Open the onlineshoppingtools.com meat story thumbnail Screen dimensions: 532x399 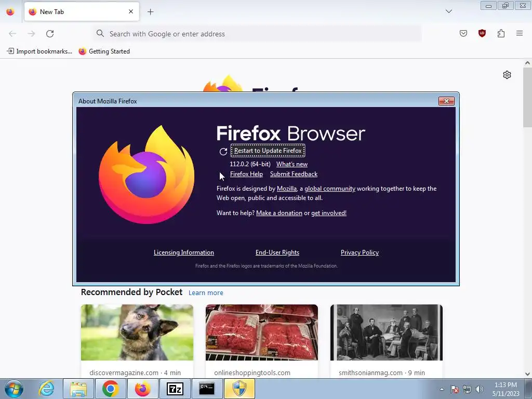click(x=262, y=332)
